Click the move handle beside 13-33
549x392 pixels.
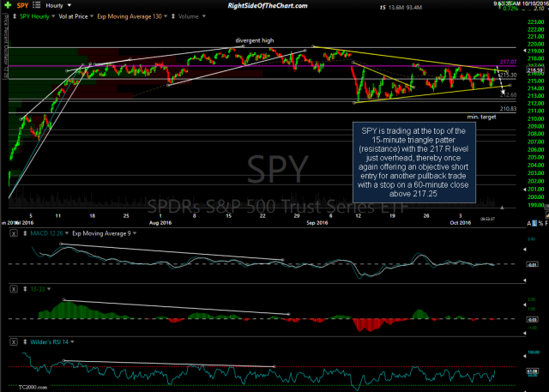tap(25, 289)
